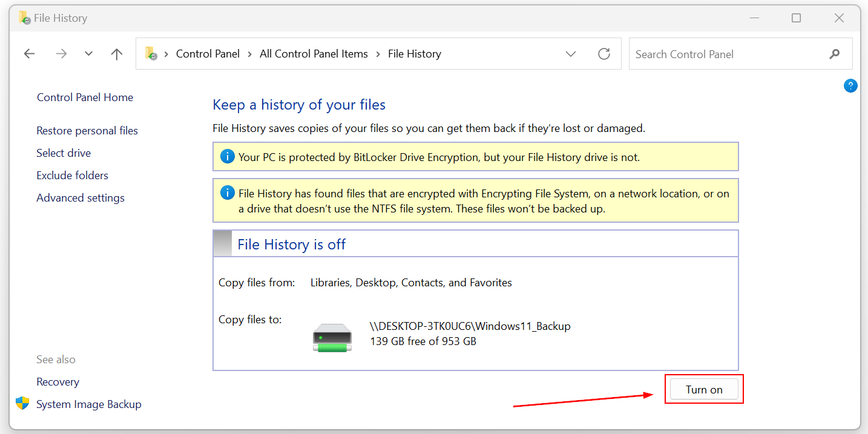Select Control Panel in the breadcrumb
Viewport: 868px width, 434px height.
(x=208, y=54)
